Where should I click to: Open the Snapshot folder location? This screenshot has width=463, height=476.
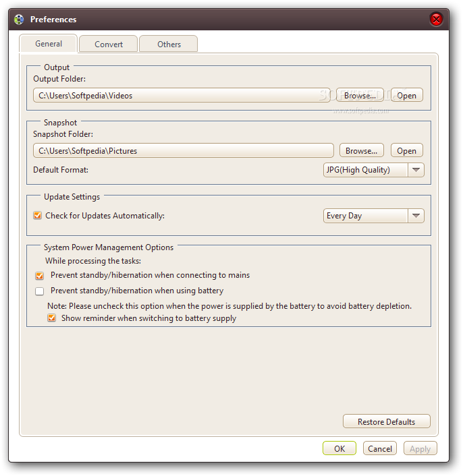(406, 150)
